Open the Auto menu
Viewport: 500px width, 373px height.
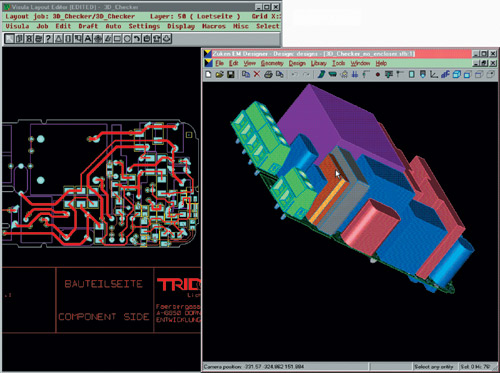113,26
